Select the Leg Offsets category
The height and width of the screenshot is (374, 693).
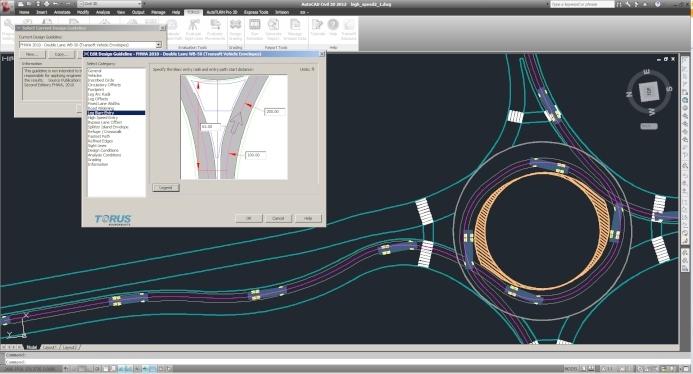click(98, 99)
